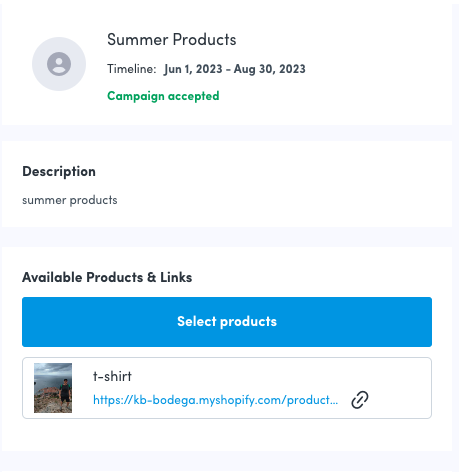Click the Available Products & Links heading
Image resolution: width=459 pixels, height=472 pixels.
pos(107,277)
